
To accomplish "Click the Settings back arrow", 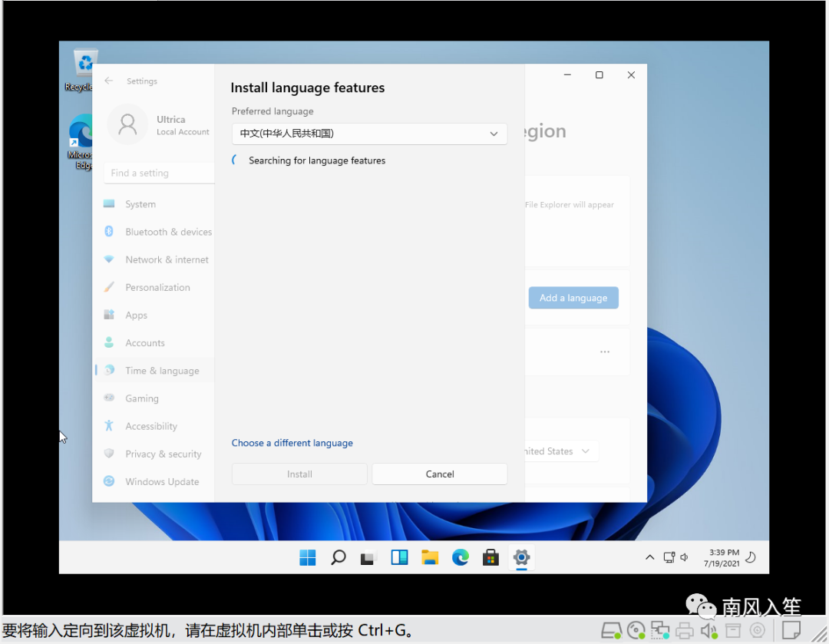I will point(109,81).
